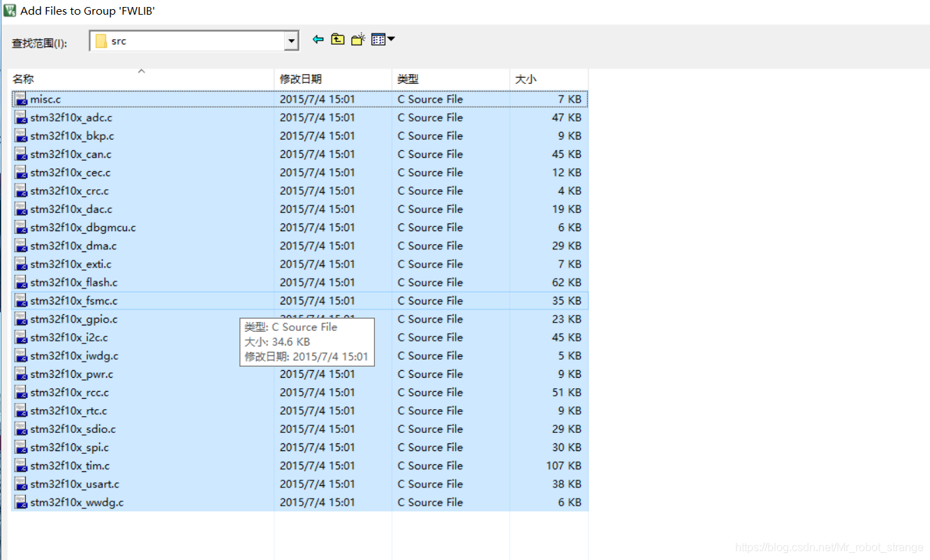Open the view menu dropdown

[x=383, y=40]
